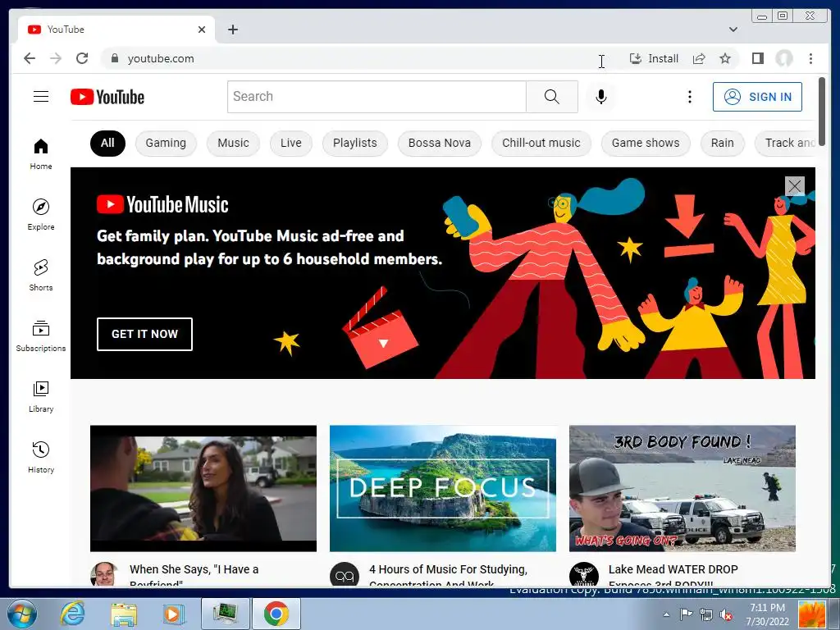
Task: Select the Game shows filter chip
Action: pyautogui.click(x=646, y=143)
